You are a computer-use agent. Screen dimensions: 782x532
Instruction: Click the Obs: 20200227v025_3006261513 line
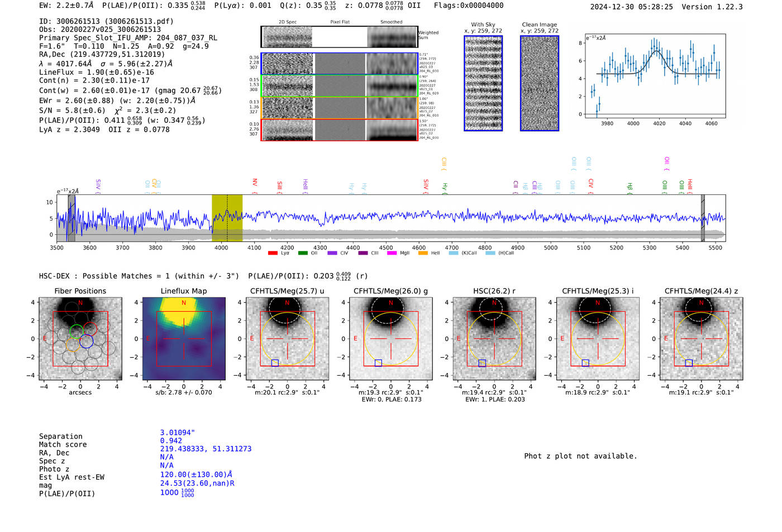[100, 30]
